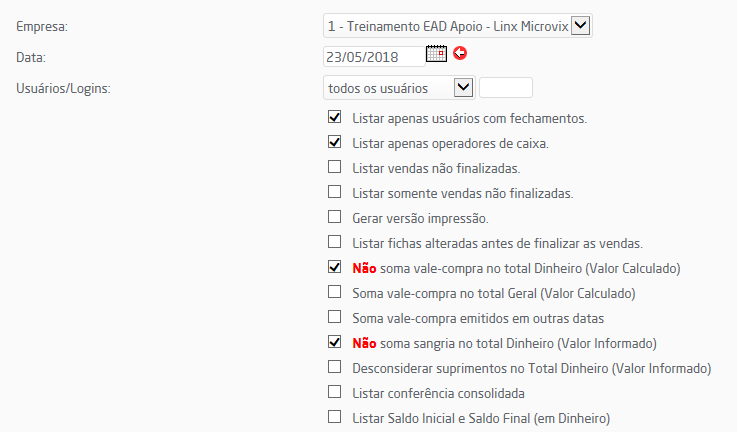Tick 'Listar fichas alteradas antes de finalizar'

click(335, 242)
